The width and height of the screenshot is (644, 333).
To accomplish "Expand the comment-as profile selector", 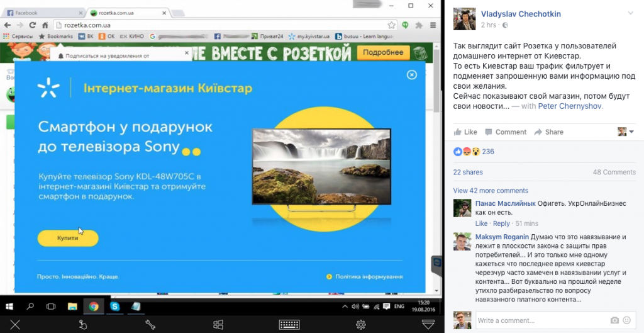I will pyautogui.click(x=625, y=132).
